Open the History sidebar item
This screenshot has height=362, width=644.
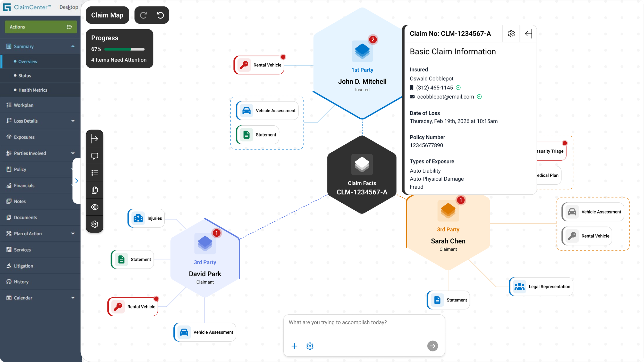click(x=40, y=282)
